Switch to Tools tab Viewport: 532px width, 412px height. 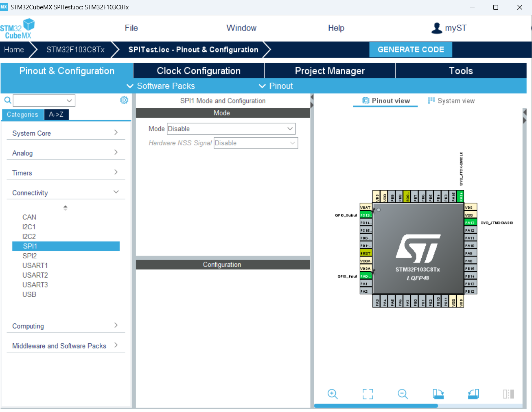461,71
